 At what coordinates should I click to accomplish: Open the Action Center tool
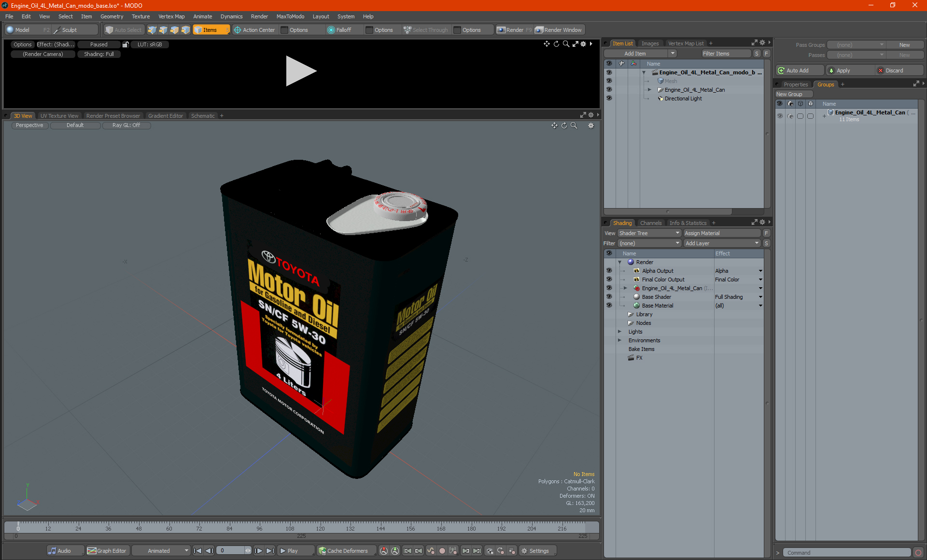coord(254,30)
